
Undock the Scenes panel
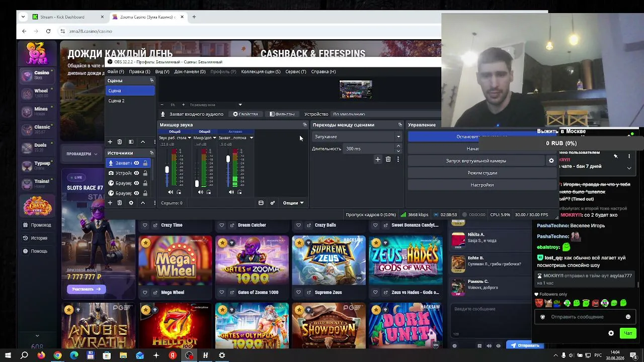pos(151,80)
